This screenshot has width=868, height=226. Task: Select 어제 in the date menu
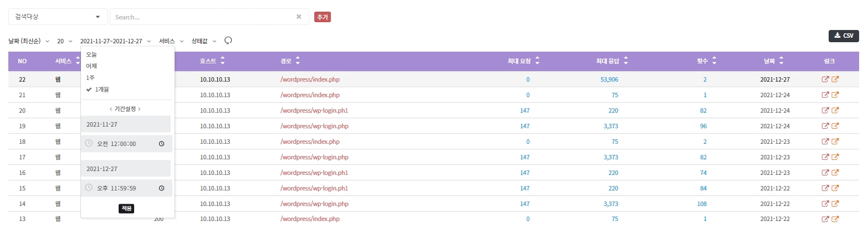[x=91, y=66]
